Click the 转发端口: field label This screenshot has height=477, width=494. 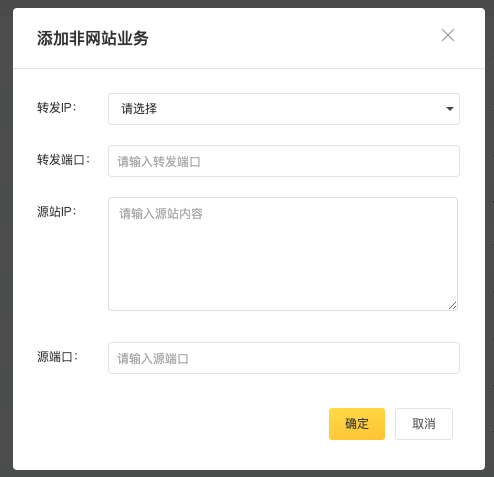(63, 160)
